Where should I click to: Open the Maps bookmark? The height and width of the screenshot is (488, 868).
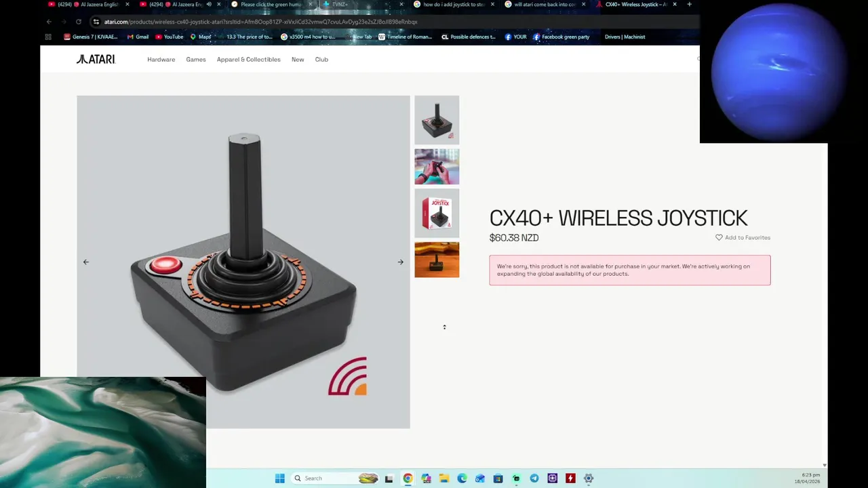(201, 37)
